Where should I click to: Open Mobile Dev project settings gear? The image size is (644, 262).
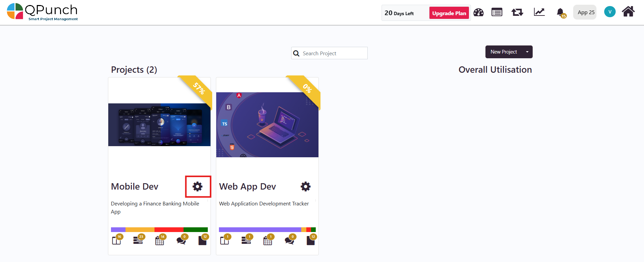(197, 186)
